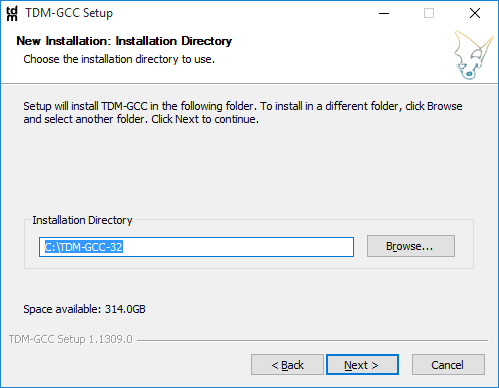Image resolution: width=499 pixels, height=388 pixels.
Task: Click the 'New Installation: Installation Directory' heading
Action: 124,41
